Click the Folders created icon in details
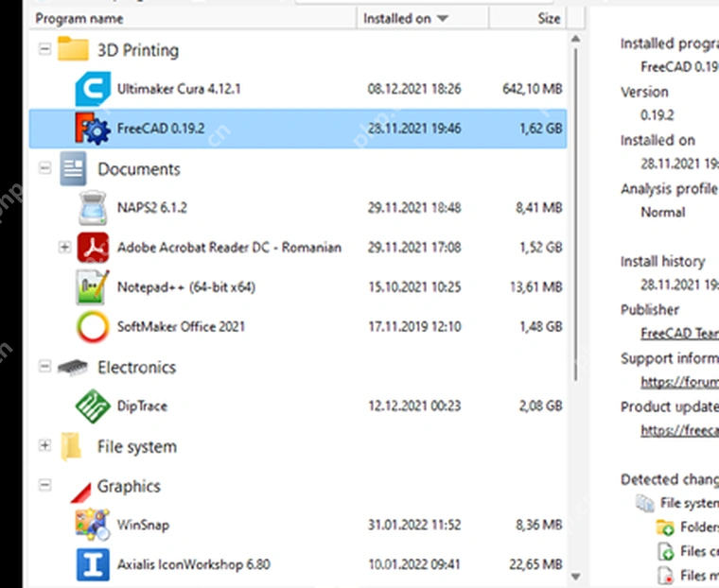 [x=665, y=527]
